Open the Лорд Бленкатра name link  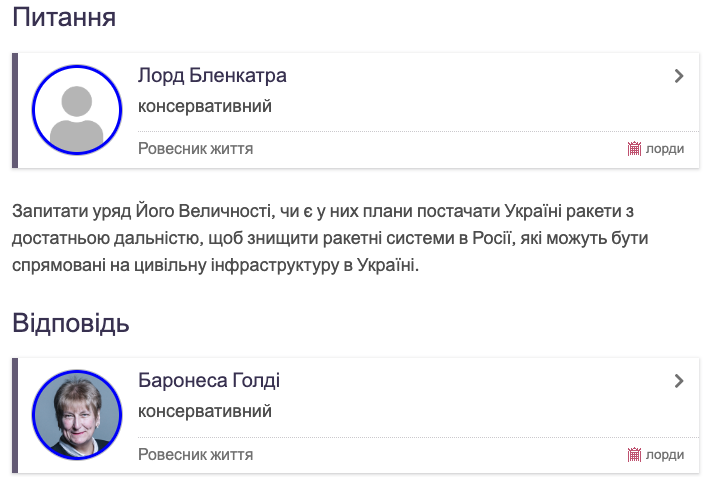pyautogui.click(x=212, y=76)
